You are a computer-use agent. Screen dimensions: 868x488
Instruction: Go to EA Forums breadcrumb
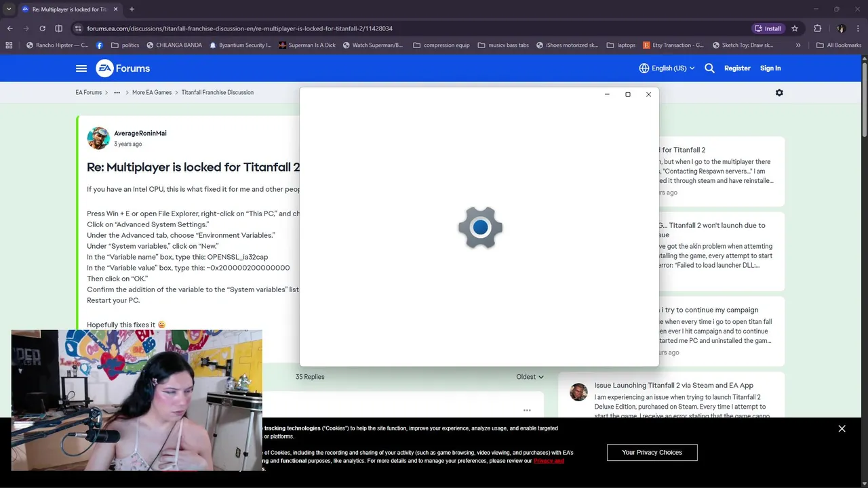tap(89, 93)
